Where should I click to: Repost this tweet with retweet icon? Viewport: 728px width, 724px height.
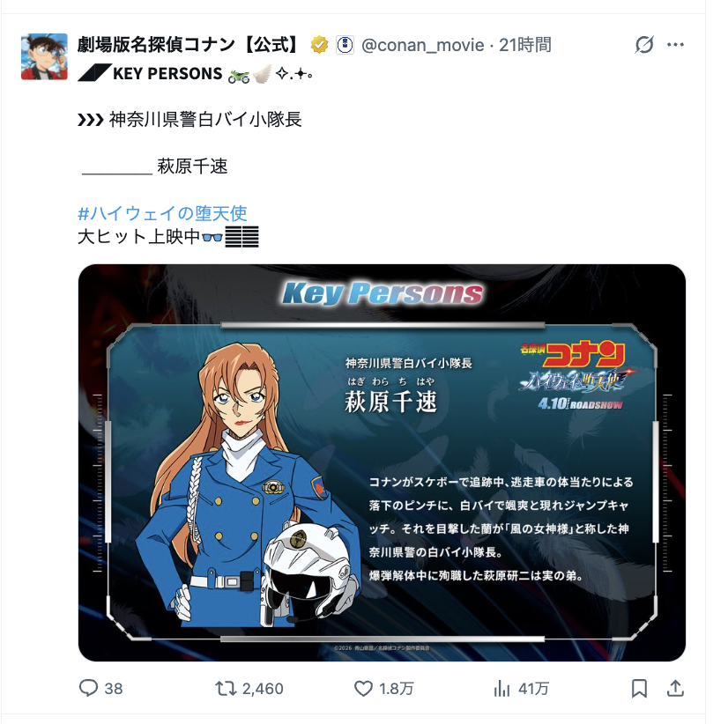pos(226,688)
